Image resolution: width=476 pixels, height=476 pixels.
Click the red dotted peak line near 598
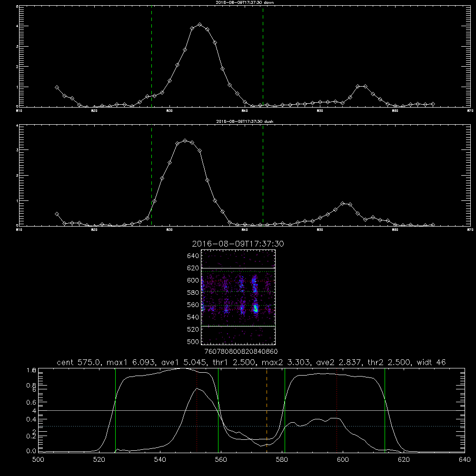(x=337, y=410)
